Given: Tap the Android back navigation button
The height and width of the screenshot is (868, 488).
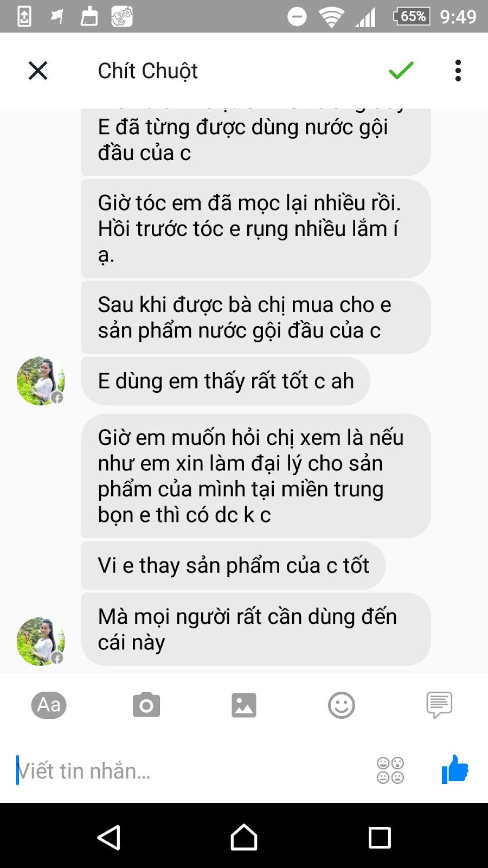Looking at the screenshot, I should (x=108, y=837).
